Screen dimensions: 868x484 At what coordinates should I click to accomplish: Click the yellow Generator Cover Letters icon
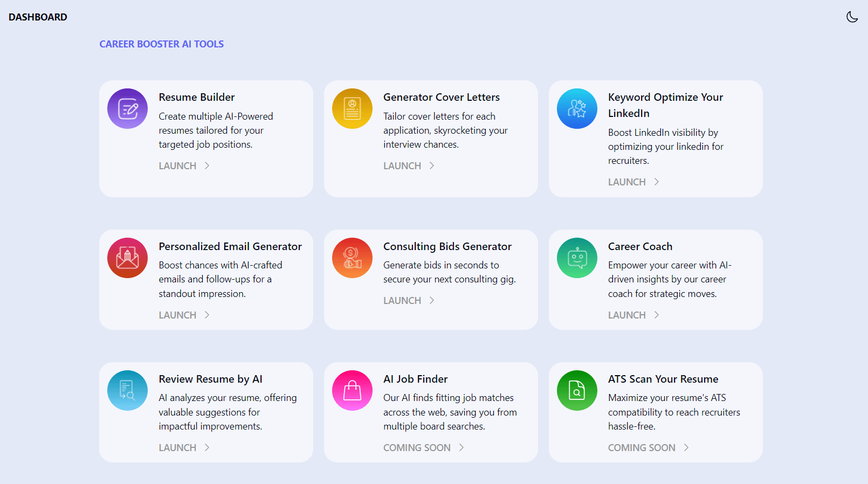[x=352, y=109]
